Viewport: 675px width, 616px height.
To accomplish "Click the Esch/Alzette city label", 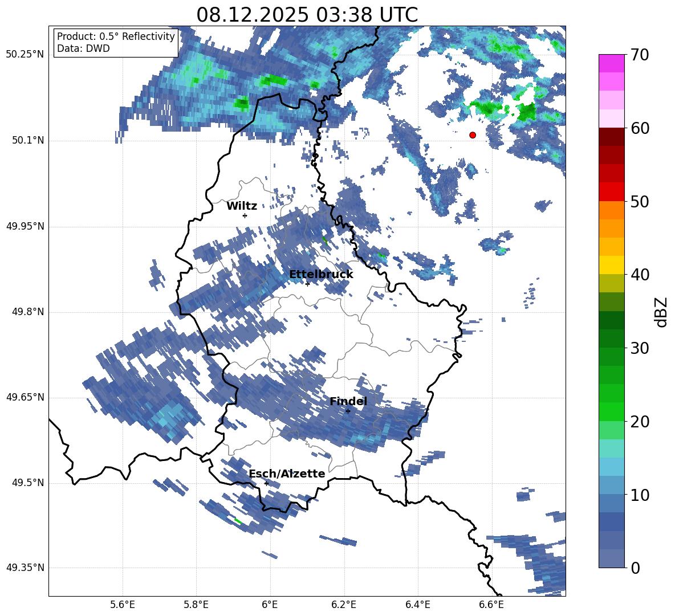I will pos(287,474).
